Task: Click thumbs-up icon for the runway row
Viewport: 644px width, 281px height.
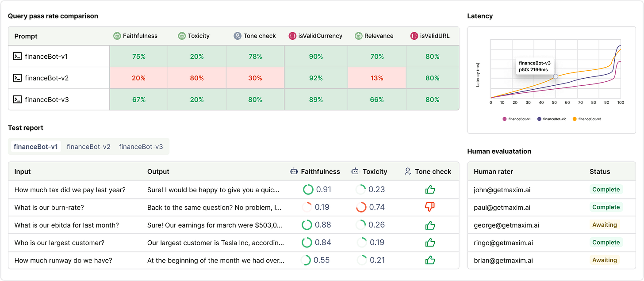Action: (x=430, y=260)
